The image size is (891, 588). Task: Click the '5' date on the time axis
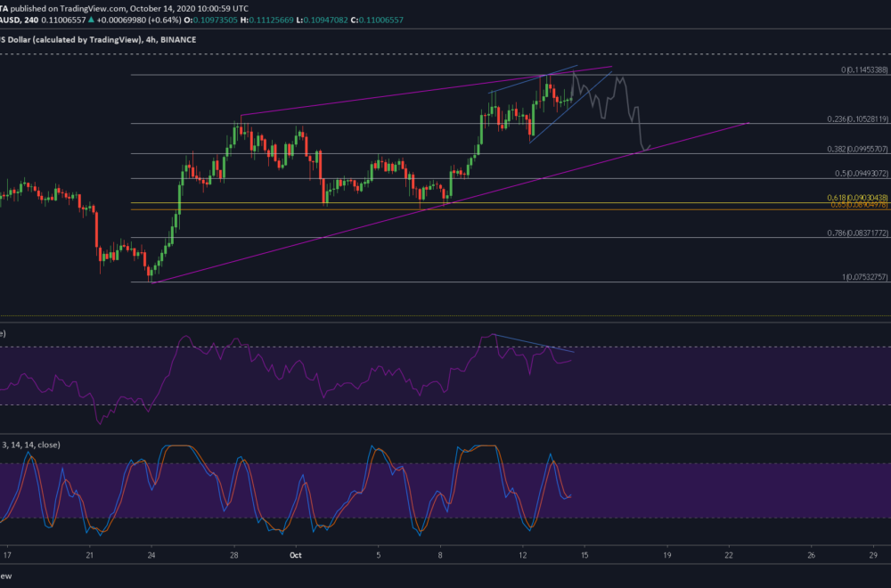click(379, 555)
